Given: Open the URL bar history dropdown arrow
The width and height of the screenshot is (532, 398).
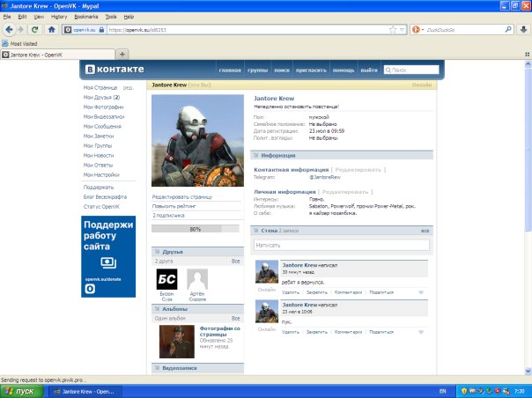Looking at the screenshot, I should [403, 29].
